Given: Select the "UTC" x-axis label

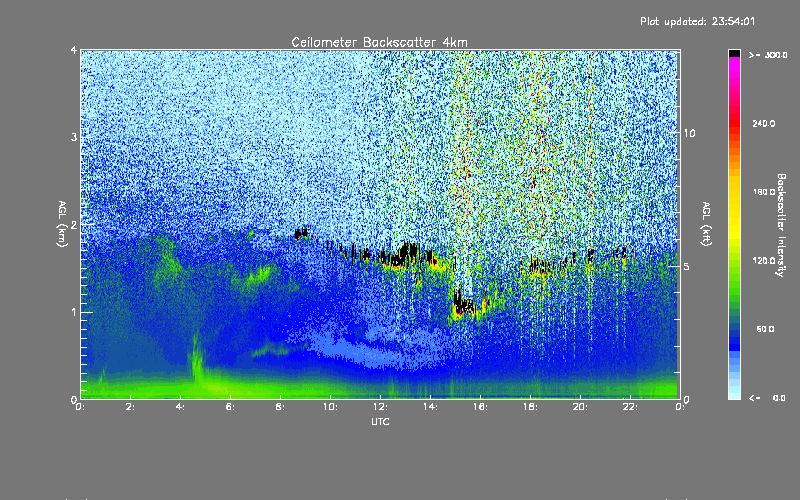Looking at the screenshot, I should [380, 421].
